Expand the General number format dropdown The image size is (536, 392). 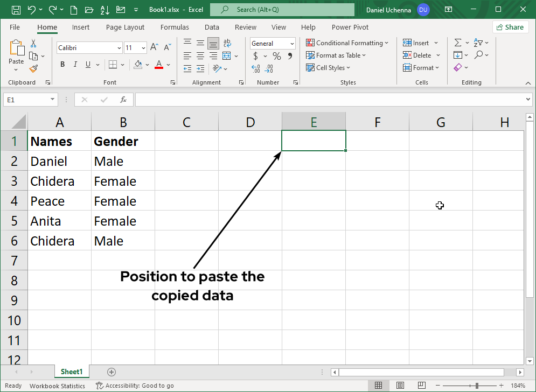coord(292,44)
